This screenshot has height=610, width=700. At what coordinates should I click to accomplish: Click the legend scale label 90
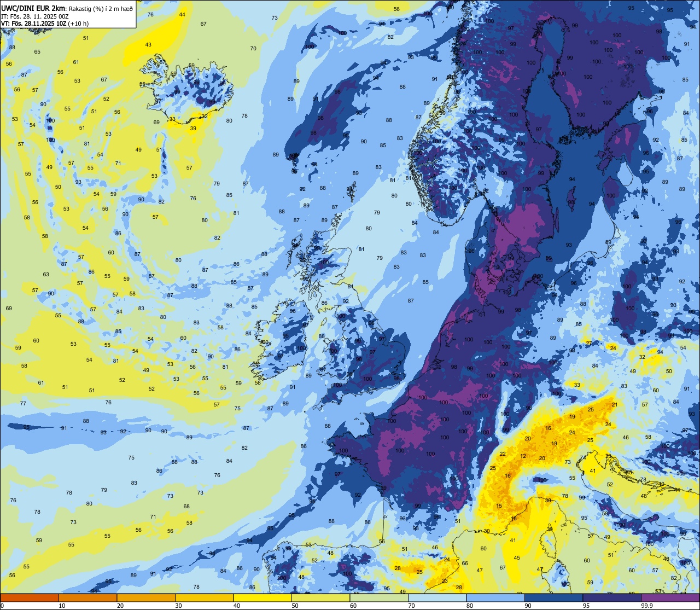pos(528,606)
